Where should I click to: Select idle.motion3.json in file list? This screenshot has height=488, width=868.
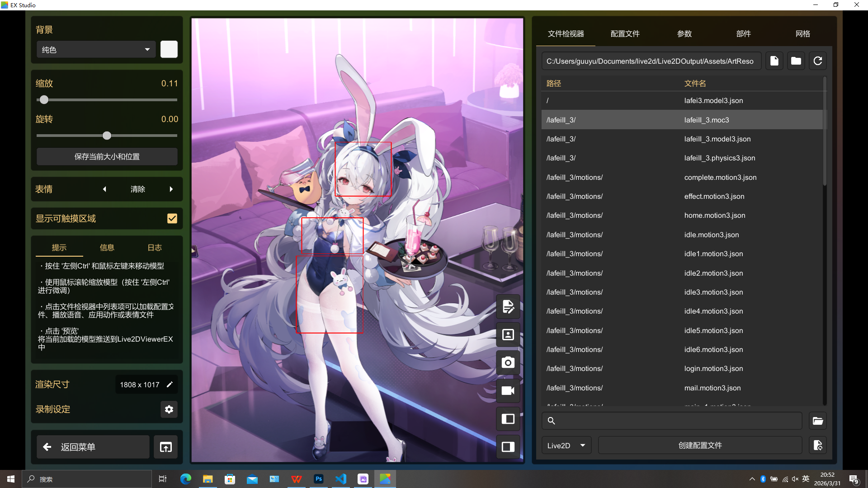(711, 235)
